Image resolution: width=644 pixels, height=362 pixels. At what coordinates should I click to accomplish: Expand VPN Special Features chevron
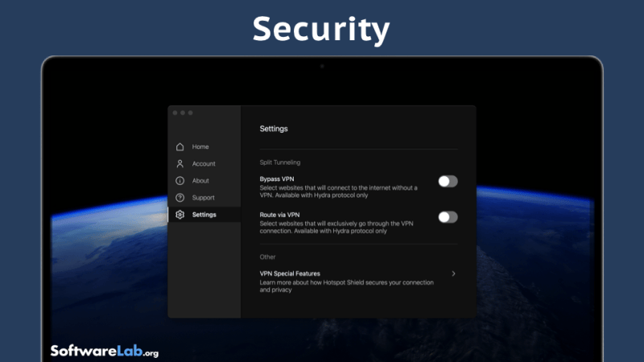[x=453, y=274]
